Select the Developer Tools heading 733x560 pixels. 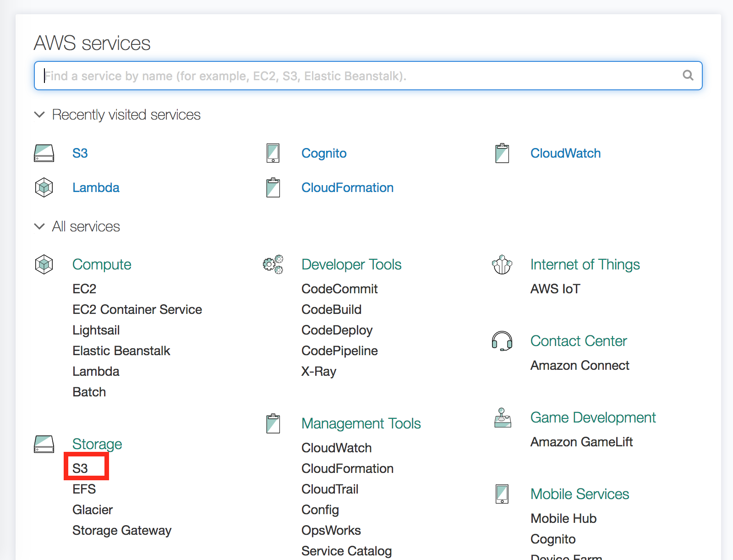pyautogui.click(x=351, y=264)
